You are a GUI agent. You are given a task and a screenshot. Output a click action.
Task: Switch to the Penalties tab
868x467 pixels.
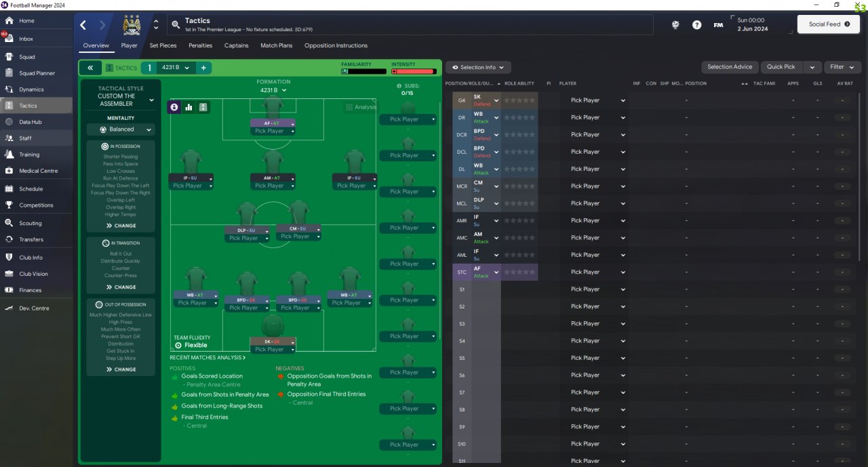200,45
